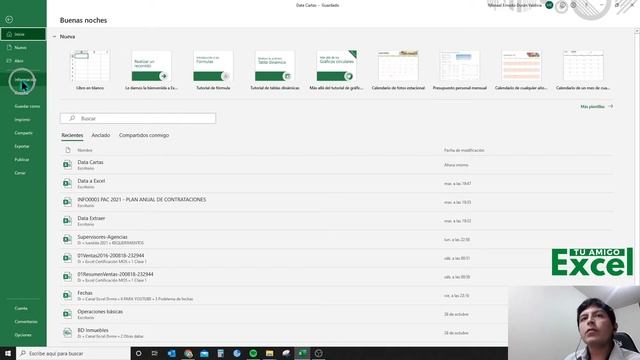Screen dimensions: 640x360
Task: Open the BD Inmuebles file icon
Action: tap(67, 333)
